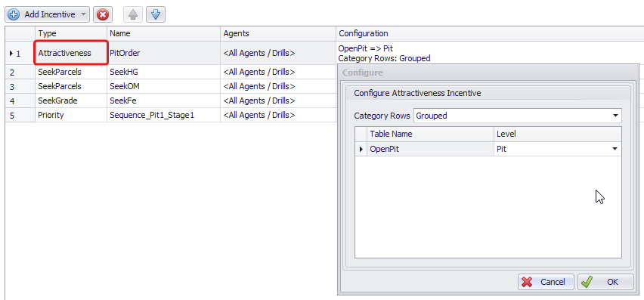Open the Level dropdown showing Pit
Viewport: 644px width, 300px height.
(x=615, y=149)
